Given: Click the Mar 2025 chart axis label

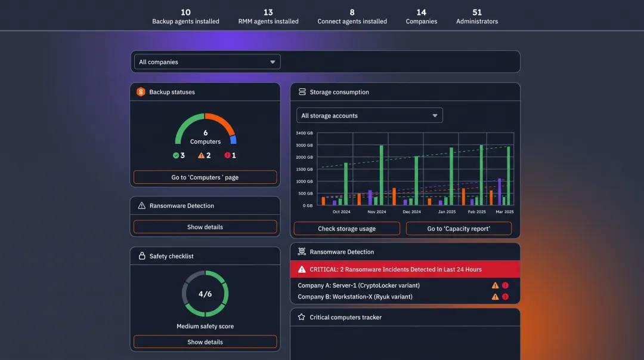Looking at the screenshot, I should point(504,212).
